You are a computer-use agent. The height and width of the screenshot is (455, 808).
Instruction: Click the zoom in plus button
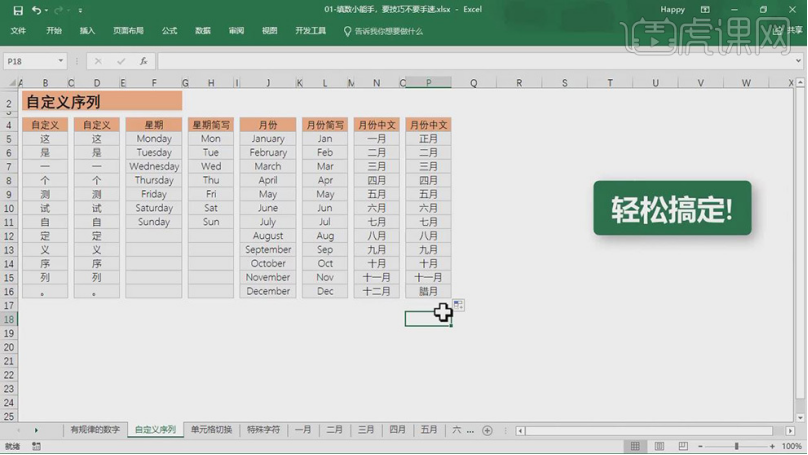772,446
